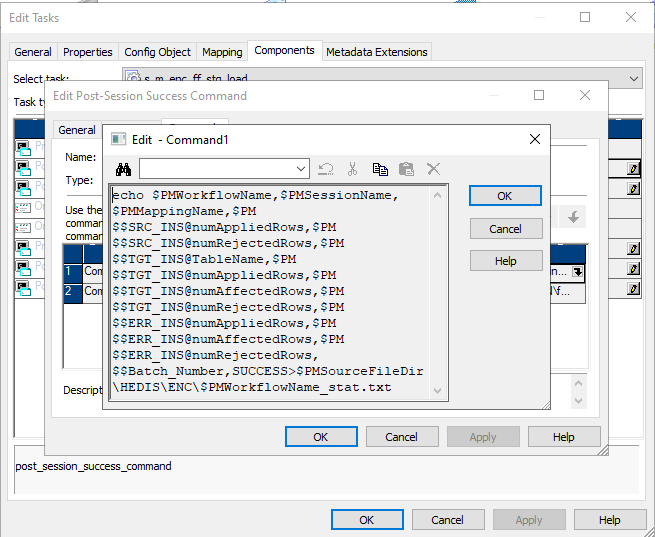The width and height of the screenshot is (655, 537).
Task: Open Config Object tab
Action: tap(157, 52)
